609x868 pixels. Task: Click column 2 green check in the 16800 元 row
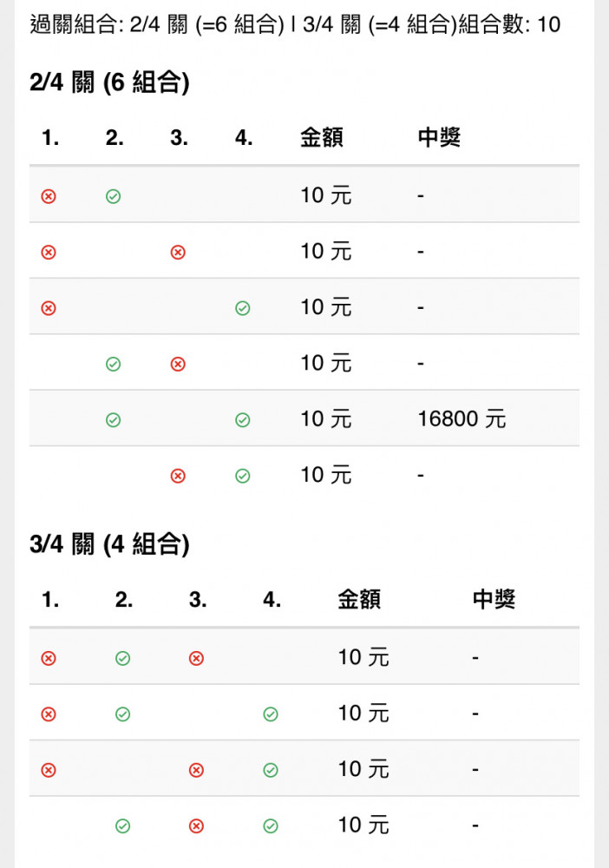(114, 420)
